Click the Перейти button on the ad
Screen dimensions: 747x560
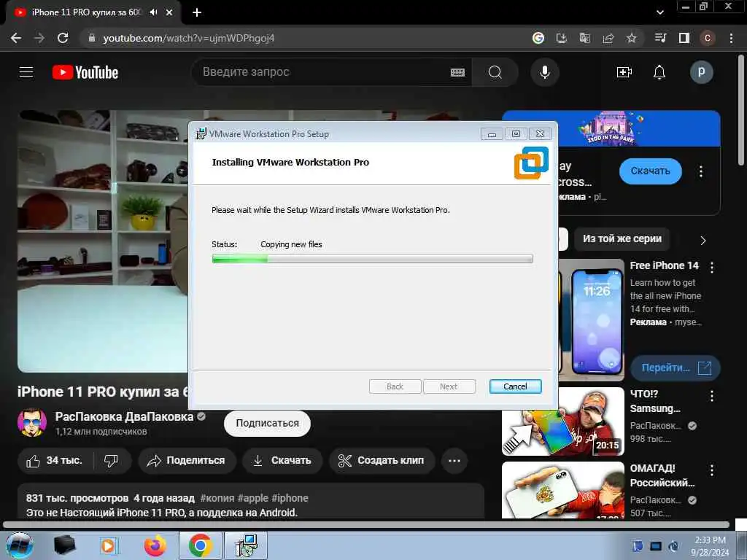tap(675, 367)
